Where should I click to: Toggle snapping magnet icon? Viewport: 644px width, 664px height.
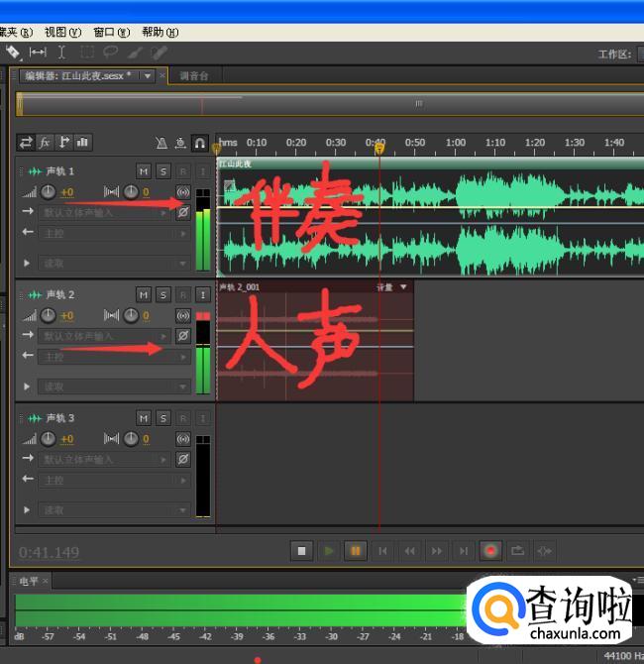[x=199, y=143]
